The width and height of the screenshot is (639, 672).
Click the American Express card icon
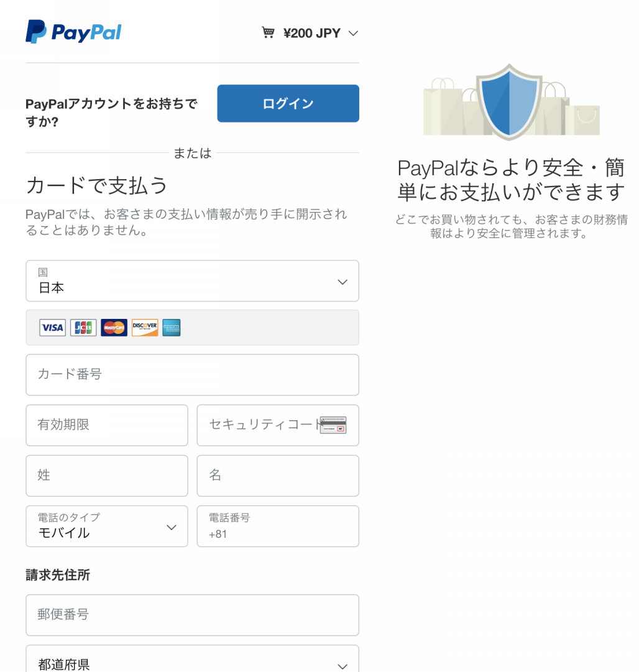click(x=172, y=328)
